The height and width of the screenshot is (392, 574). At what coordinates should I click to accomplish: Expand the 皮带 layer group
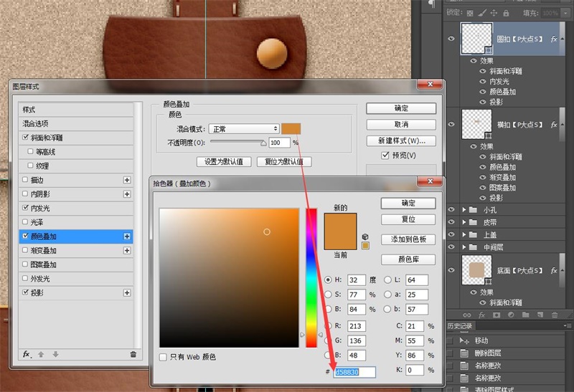coord(464,222)
